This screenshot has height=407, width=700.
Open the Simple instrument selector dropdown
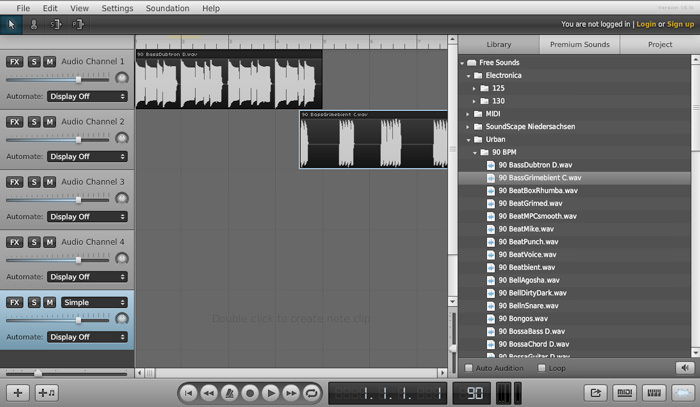(94, 303)
